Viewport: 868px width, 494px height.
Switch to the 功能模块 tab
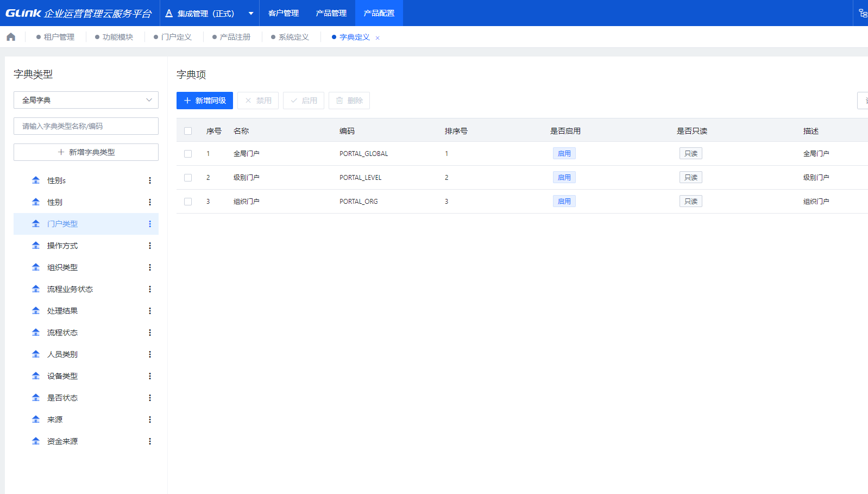click(114, 37)
